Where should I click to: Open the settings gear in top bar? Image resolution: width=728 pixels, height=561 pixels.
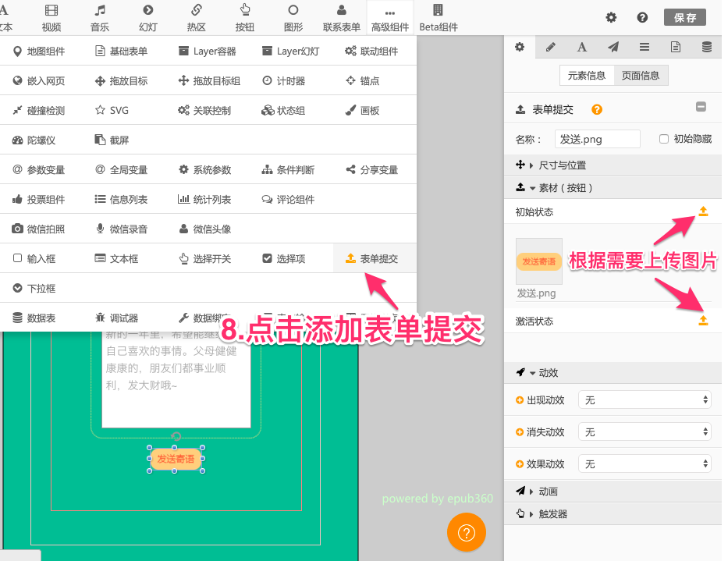click(611, 17)
